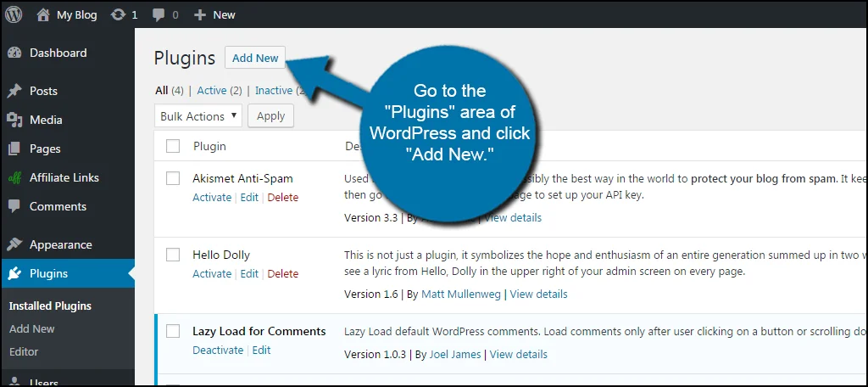Activate the Hello Dolly plugin

tap(212, 274)
